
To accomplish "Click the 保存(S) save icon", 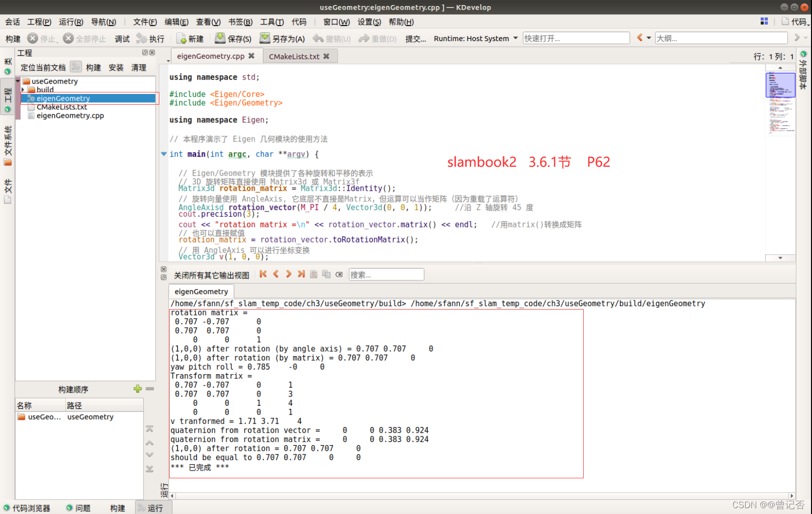I will (x=220, y=38).
